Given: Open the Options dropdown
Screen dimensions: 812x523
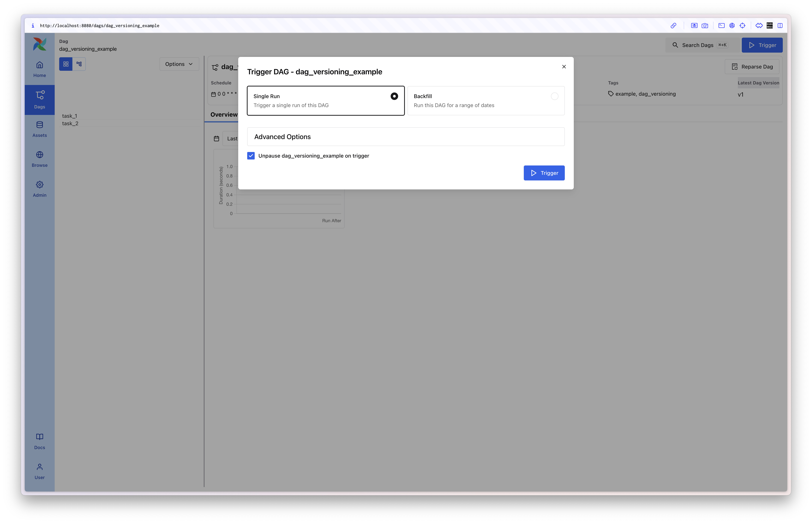Looking at the screenshot, I should (x=179, y=64).
